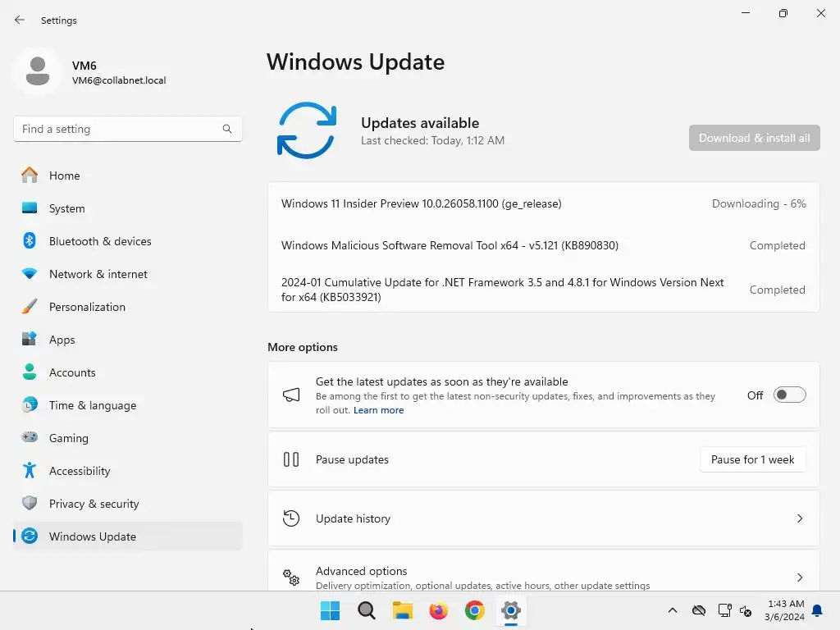Click the Advanced options label
The width and height of the screenshot is (840, 630).
[362, 571]
